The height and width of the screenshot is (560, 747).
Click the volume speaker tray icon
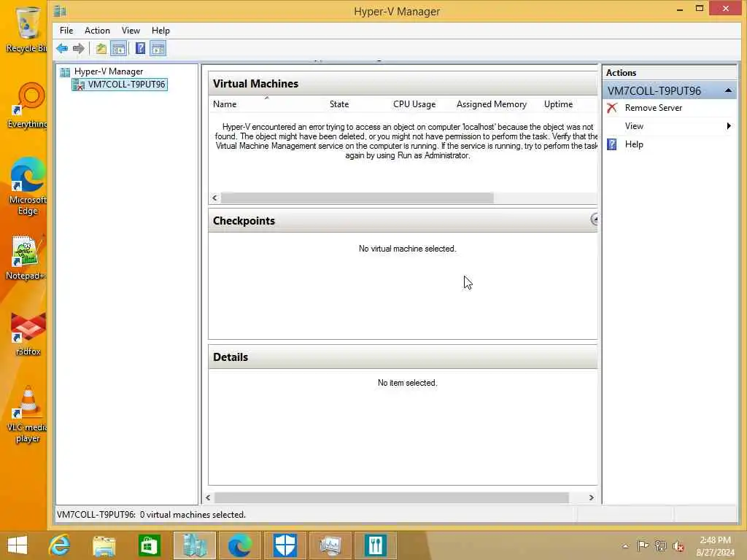[x=678, y=546]
